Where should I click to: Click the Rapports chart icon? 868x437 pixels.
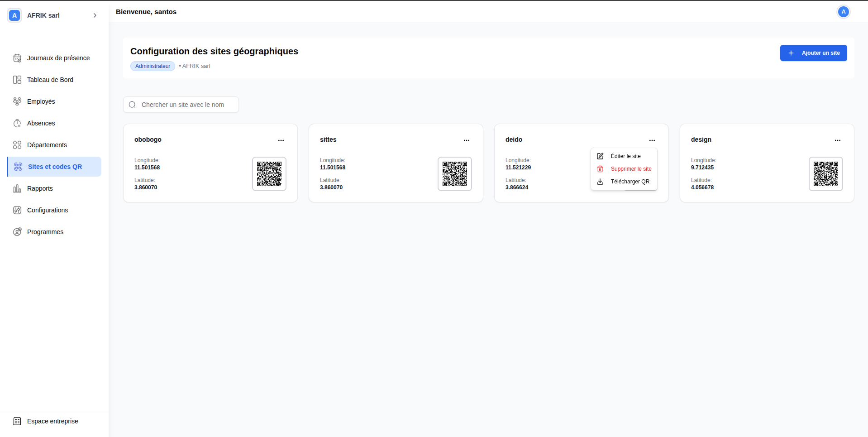[x=17, y=188]
